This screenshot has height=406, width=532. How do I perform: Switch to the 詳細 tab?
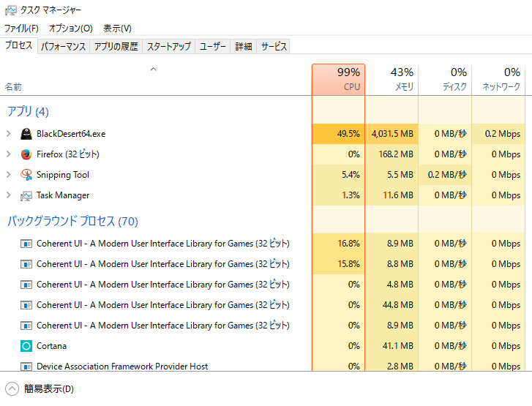pyautogui.click(x=244, y=47)
